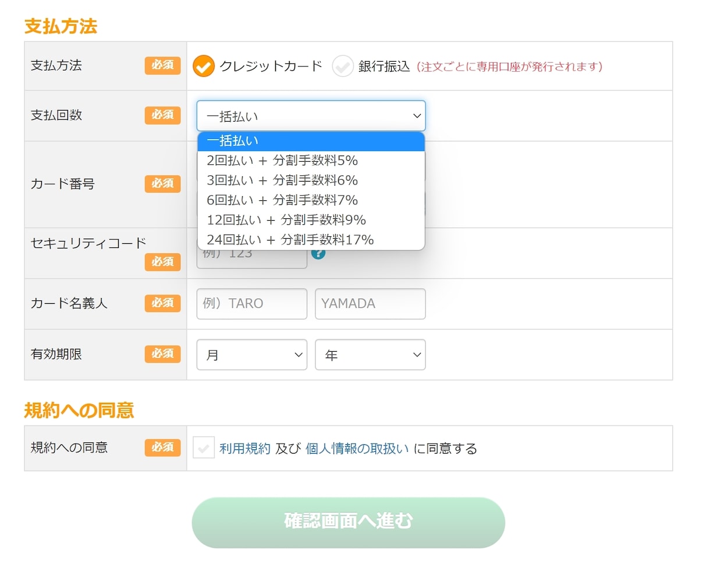Select the 銀行振込 radio button
710x588 pixels.
pos(343,66)
